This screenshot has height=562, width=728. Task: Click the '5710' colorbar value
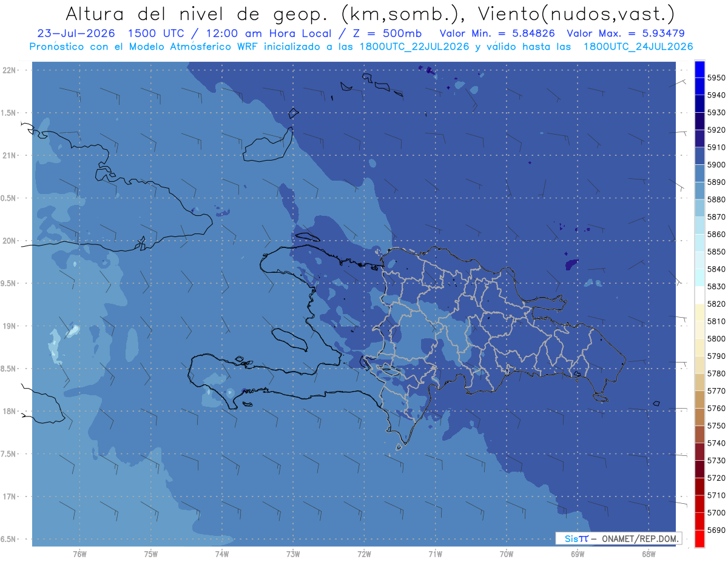click(x=716, y=495)
